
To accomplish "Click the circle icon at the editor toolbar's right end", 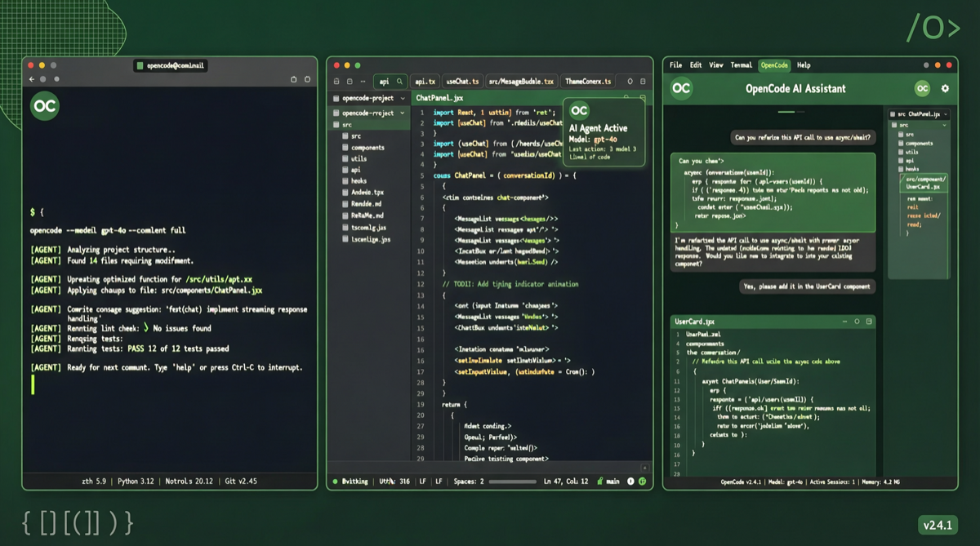I will 630,82.
